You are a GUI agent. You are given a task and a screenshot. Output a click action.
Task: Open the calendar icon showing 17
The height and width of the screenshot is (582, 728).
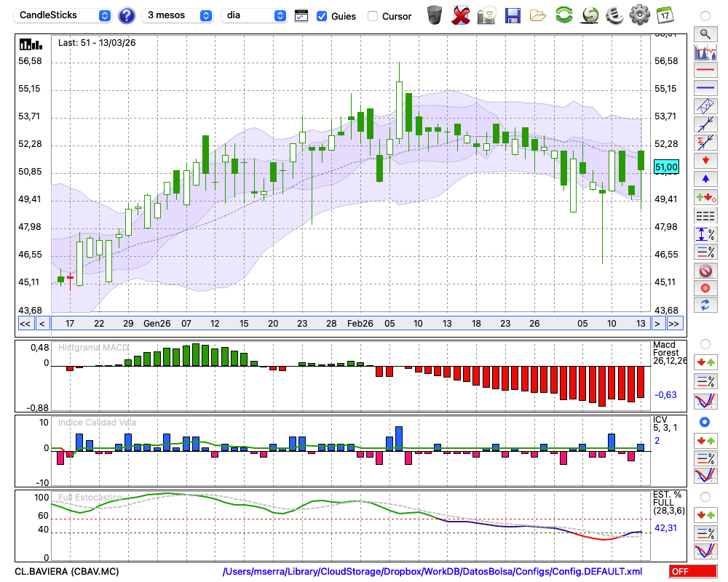pos(665,15)
